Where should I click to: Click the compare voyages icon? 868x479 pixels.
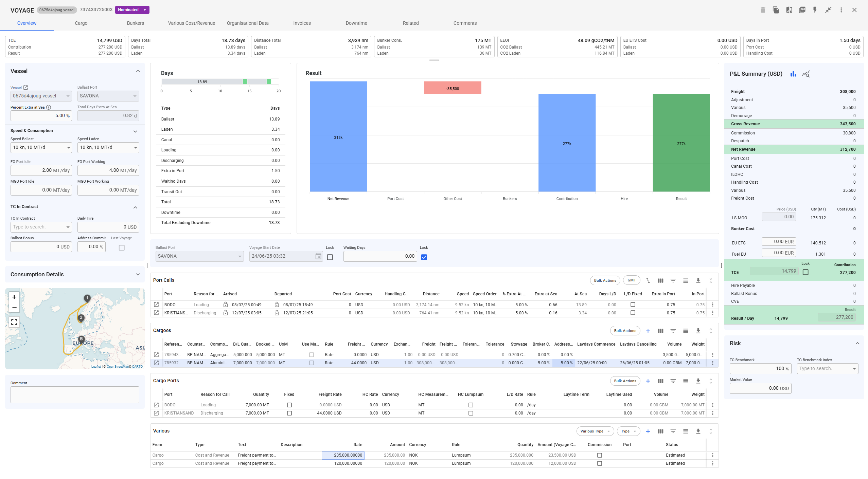(789, 10)
